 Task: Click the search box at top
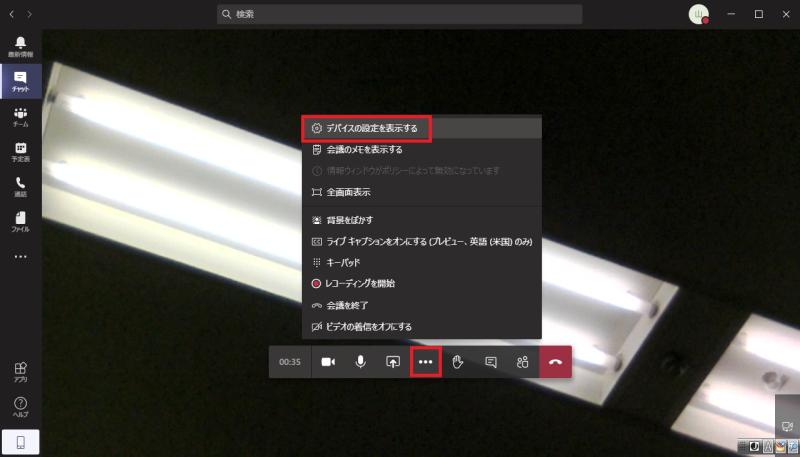[x=399, y=15]
